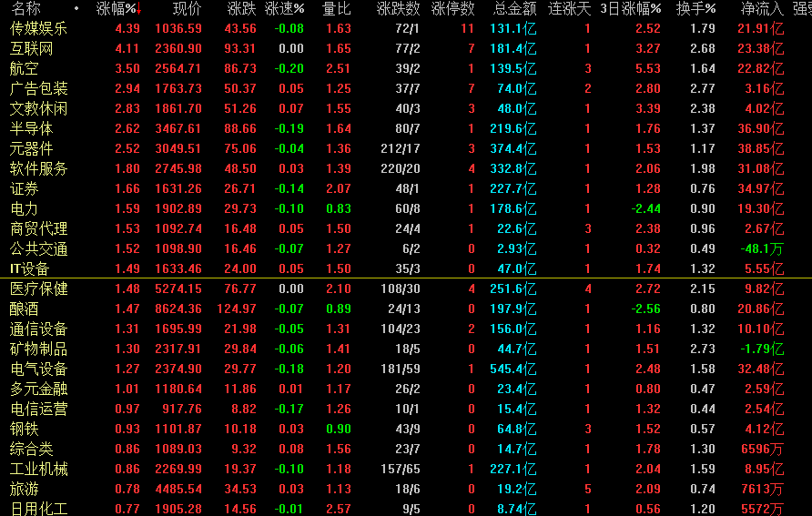Select the 钢铁 sector name
This screenshot has height=516, width=812.
(x=25, y=429)
